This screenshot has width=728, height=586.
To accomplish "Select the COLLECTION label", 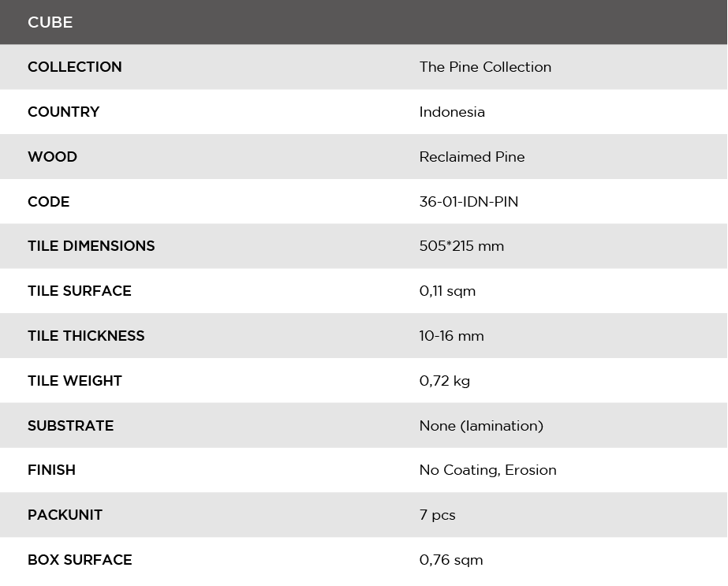I will [75, 67].
